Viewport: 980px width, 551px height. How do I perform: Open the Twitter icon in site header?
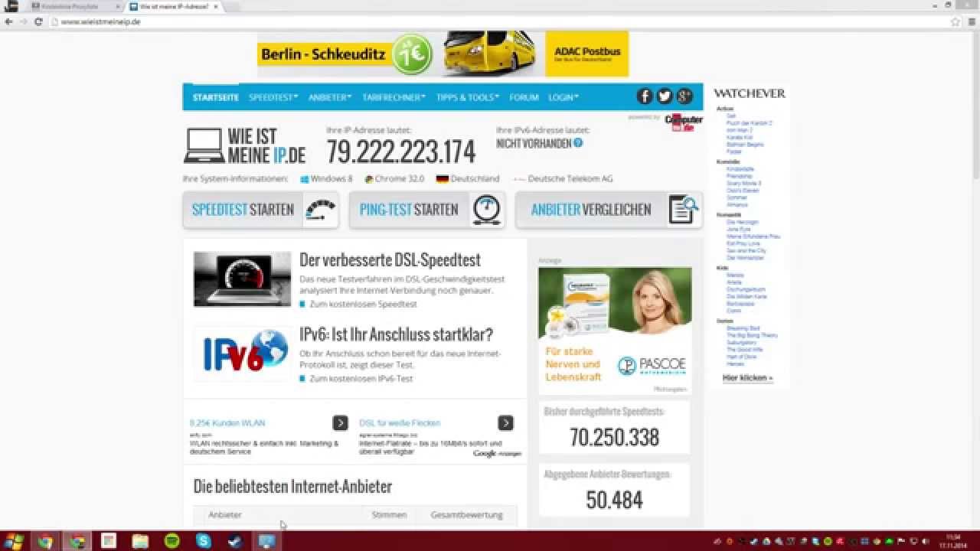tap(665, 96)
